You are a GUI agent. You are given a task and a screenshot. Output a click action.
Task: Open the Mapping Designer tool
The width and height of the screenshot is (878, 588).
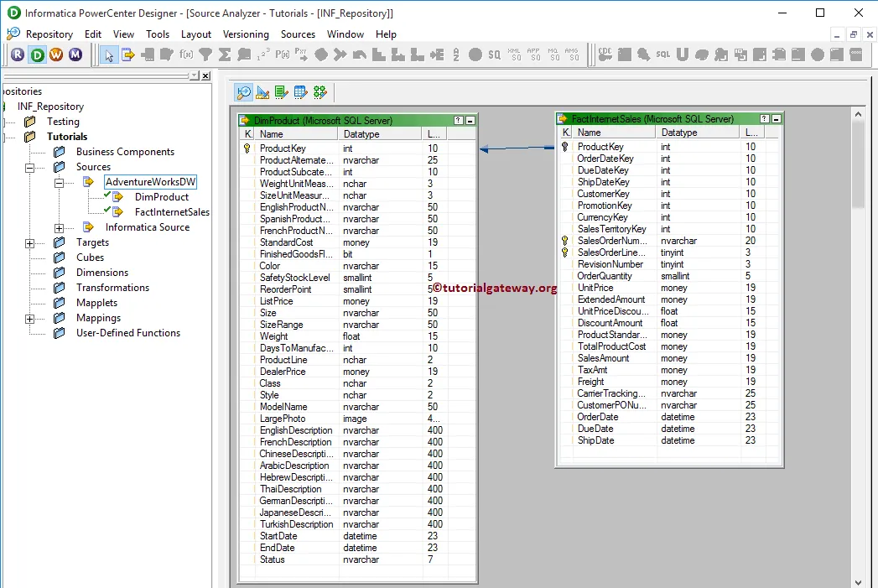coord(320,92)
